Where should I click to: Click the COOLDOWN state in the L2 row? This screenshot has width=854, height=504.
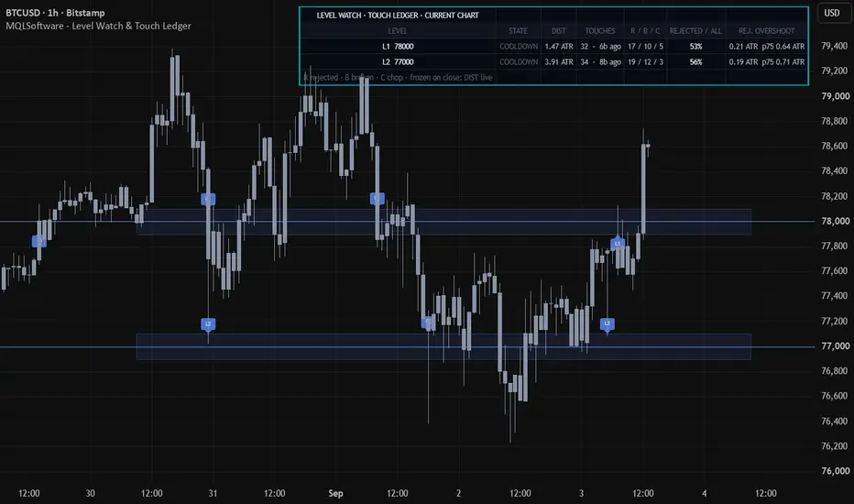[519, 62]
